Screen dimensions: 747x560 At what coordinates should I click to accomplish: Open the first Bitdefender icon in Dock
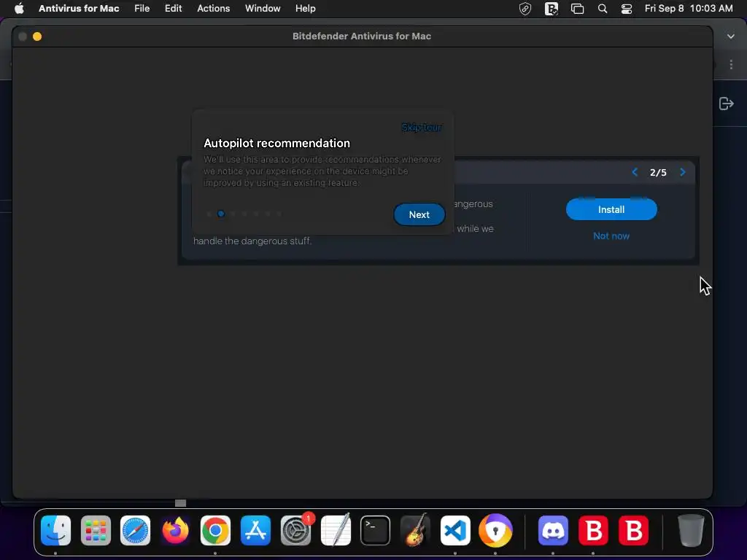(593, 531)
